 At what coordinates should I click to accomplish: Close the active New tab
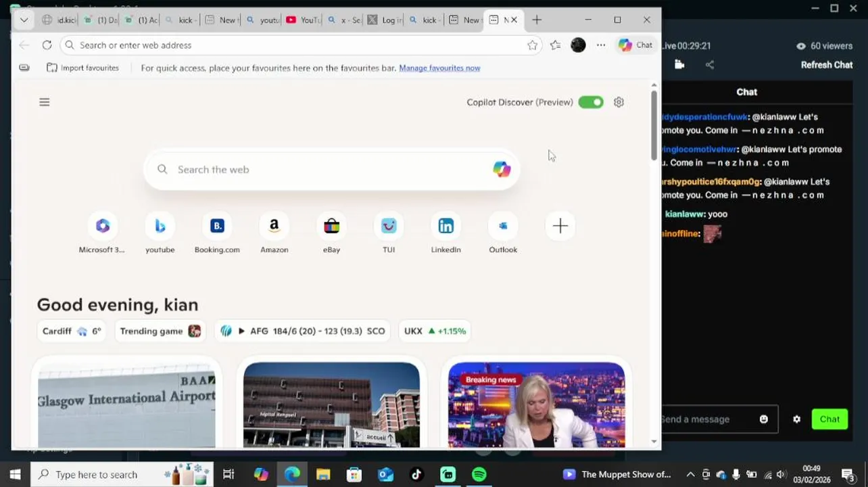(x=514, y=20)
